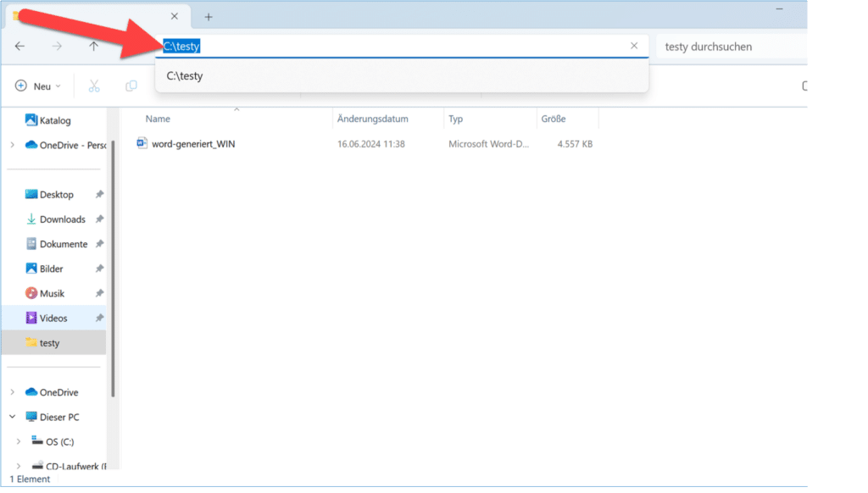Open the Neu dropdown menu

[x=38, y=86]
